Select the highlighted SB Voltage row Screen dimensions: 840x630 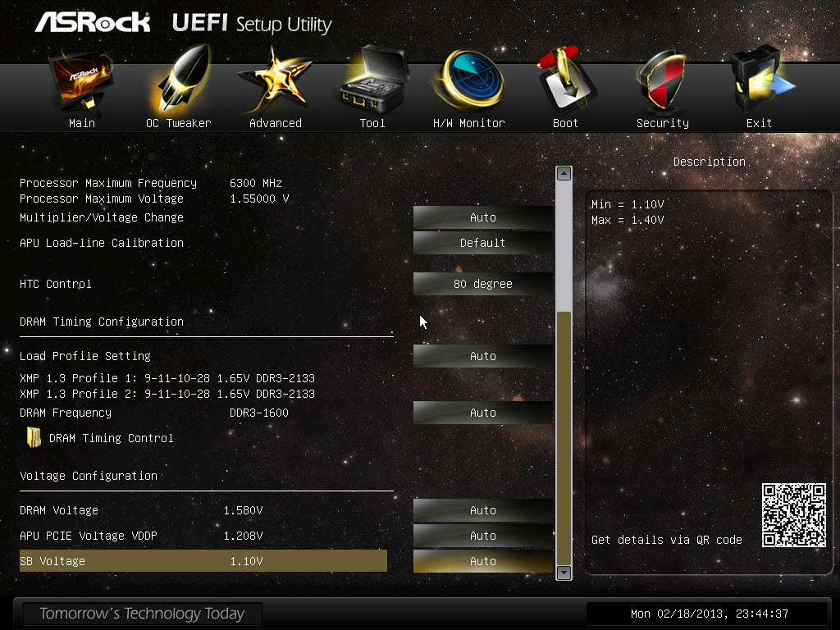[x=203, y=561]
